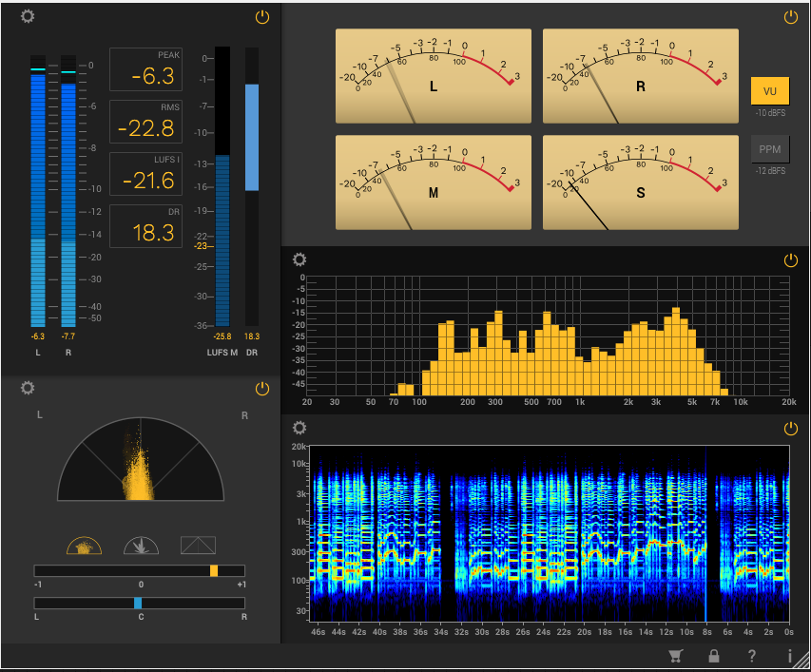Open the spectrogram settings gear
The height and width of the screenshot is (672, 811).
pos(299,429)
